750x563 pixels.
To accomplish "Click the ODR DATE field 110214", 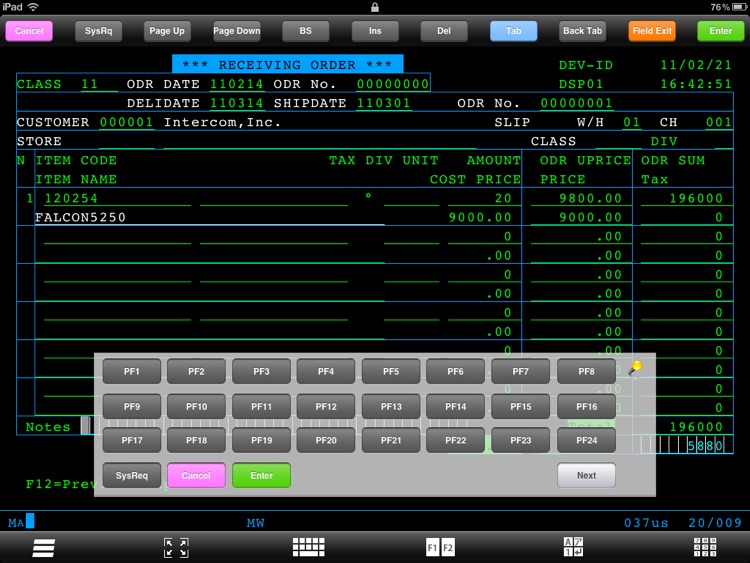I will [236, 84].
